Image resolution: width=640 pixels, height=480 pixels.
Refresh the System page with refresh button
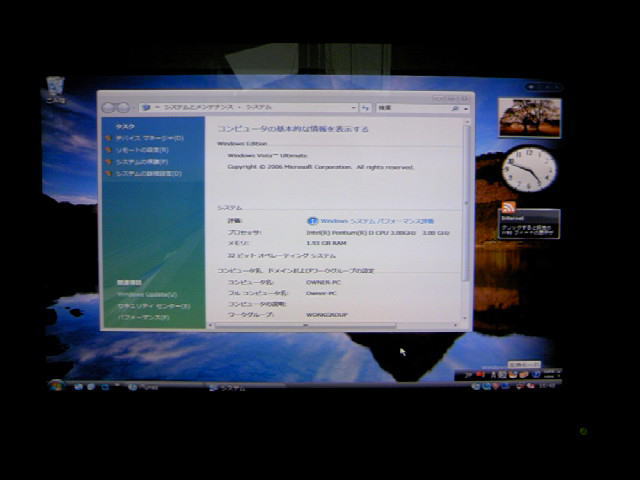(365, 108)
